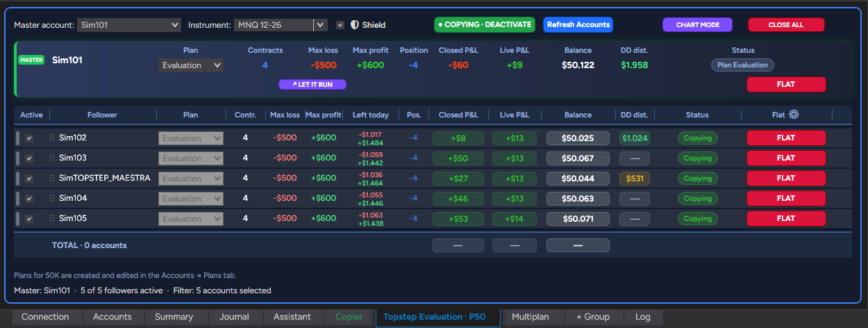Open the Plan dropdown for Sim103

[191, 158]
